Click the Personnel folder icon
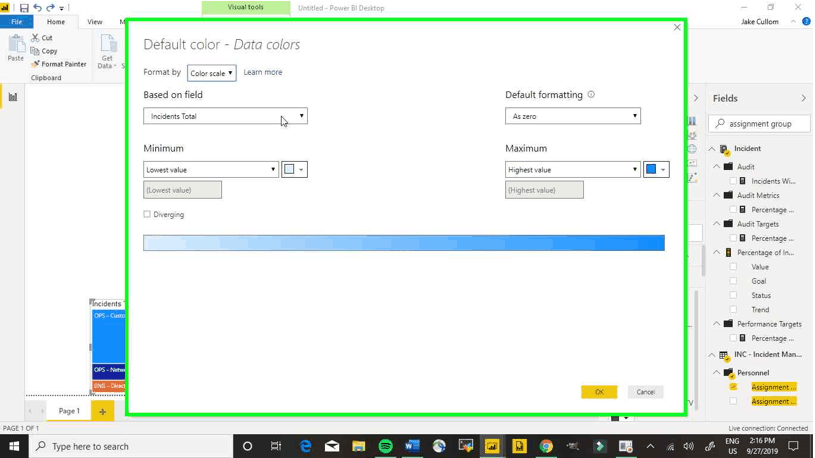The image size is (815, 458). click(728, 373)
